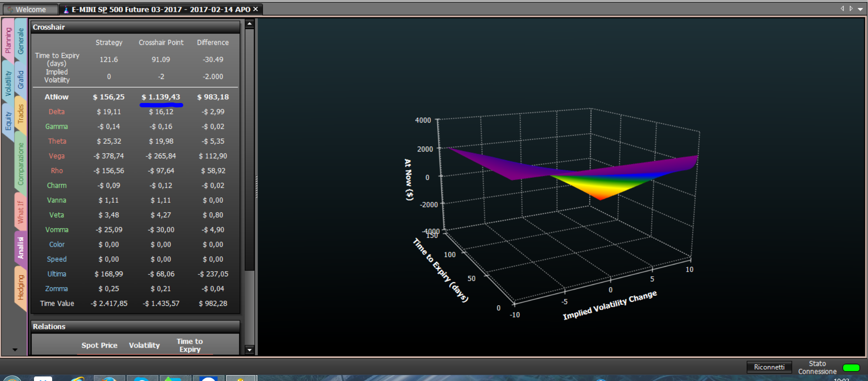Click the splitter handle between panel and chart
Viewport: 868px width, 381px height.
257,187
